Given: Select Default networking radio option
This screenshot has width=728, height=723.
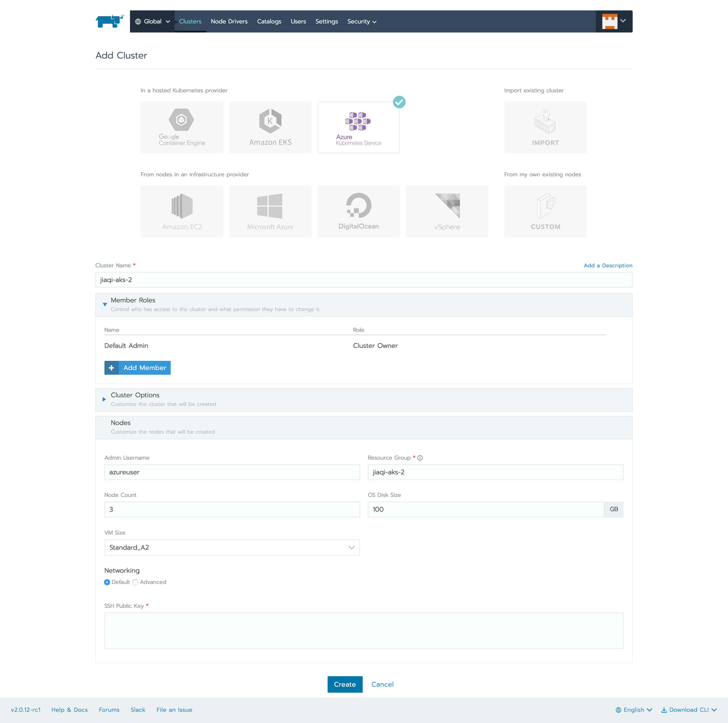Looking at the screenshot, I should click(107, 582).
